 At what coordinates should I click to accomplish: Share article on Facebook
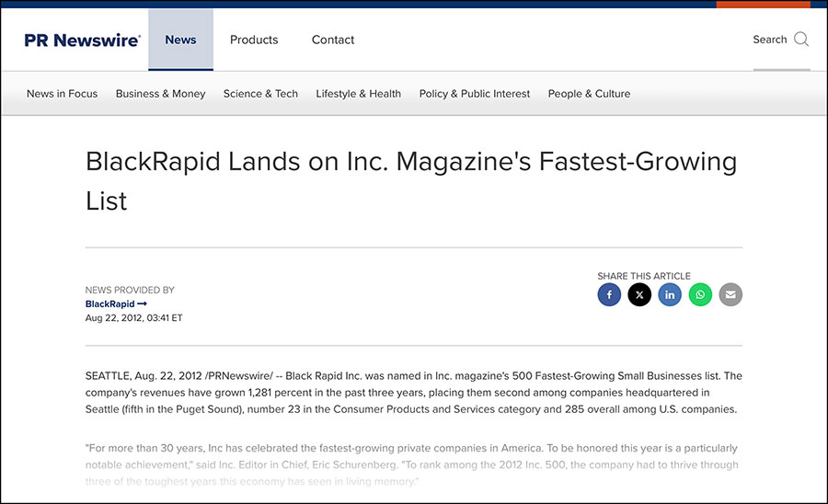(609, 294)
